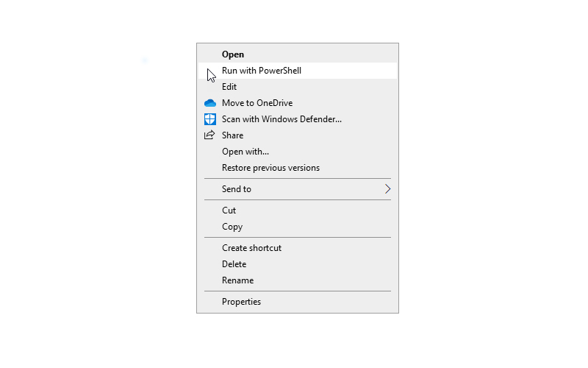The image size is (588, 368).
Task: Click the blue OneDrive cloud icon
Action: (x=209, y=103)
